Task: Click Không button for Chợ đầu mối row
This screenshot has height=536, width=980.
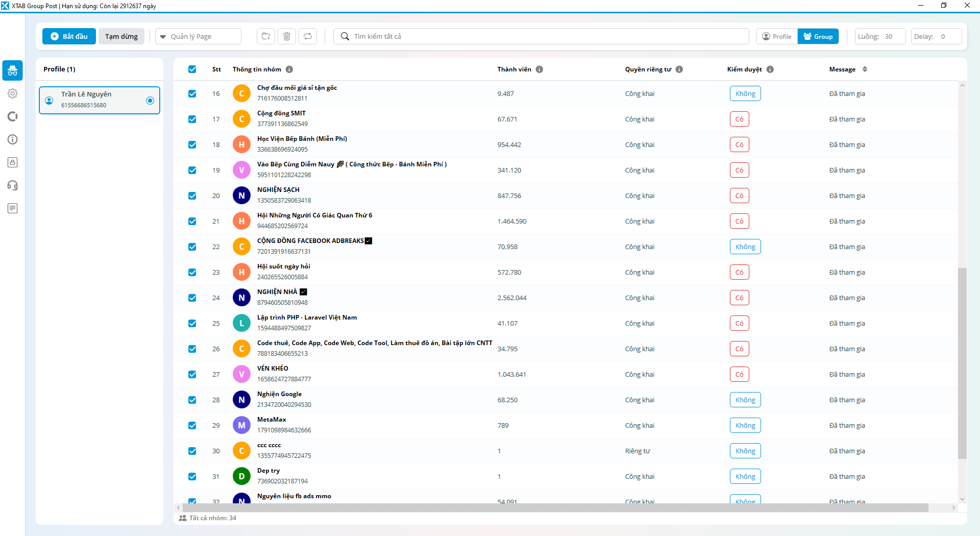Action: pyautogui.click(x=745, y=93)
